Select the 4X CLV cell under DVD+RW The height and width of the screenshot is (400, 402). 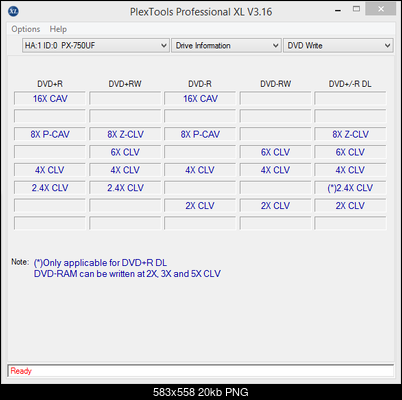click(x=125, y=170)
